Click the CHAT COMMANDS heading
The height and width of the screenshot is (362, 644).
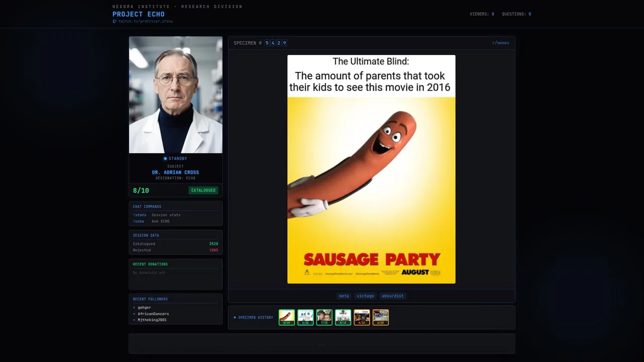click(x=147, y=207)
